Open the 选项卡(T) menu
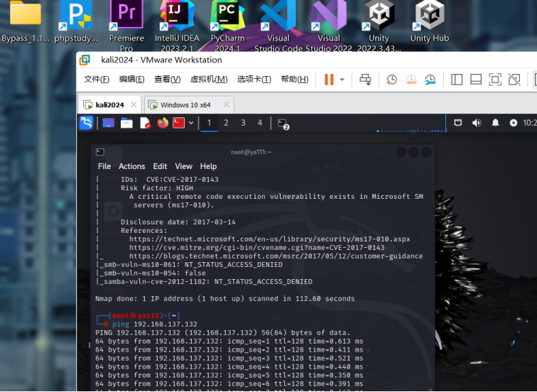537x392 pixels. pyautogui.click(x=254, y=80)
